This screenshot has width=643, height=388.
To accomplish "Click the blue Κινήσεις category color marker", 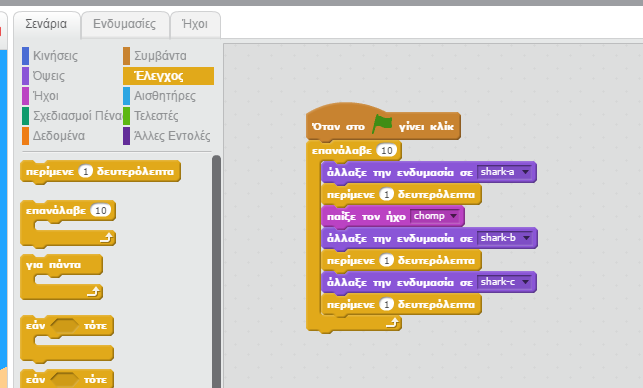I will (x=25, y=56).
